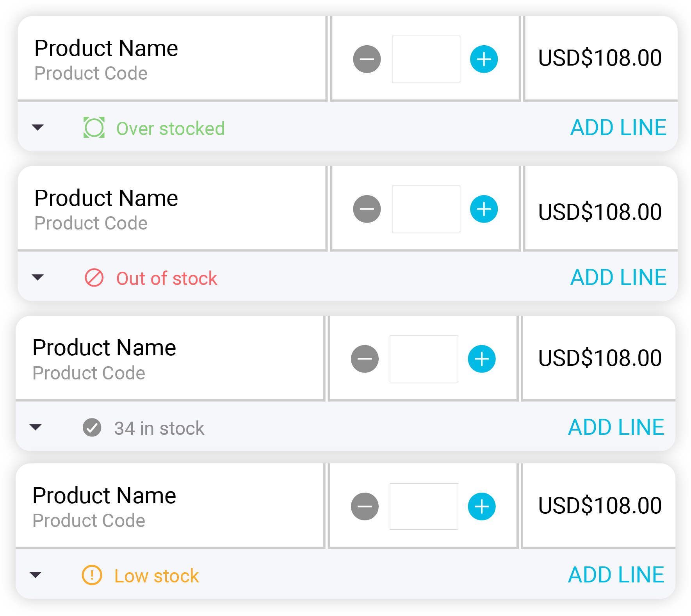
Task: Increase quantity for the Low stock item
Action: 481,506
